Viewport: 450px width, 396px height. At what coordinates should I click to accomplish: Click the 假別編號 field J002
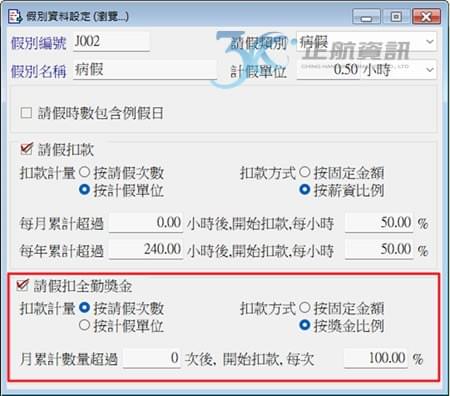coord(111,42)
